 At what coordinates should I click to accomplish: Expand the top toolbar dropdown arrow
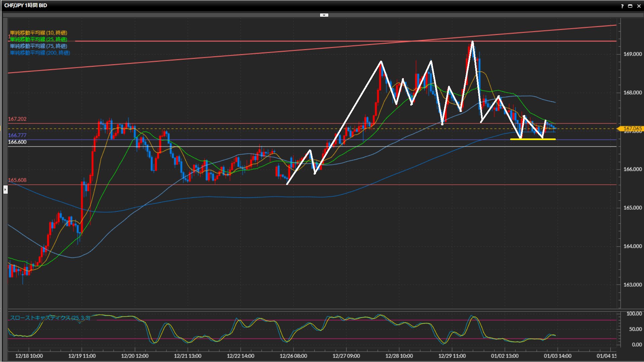[x=324, y=15]
